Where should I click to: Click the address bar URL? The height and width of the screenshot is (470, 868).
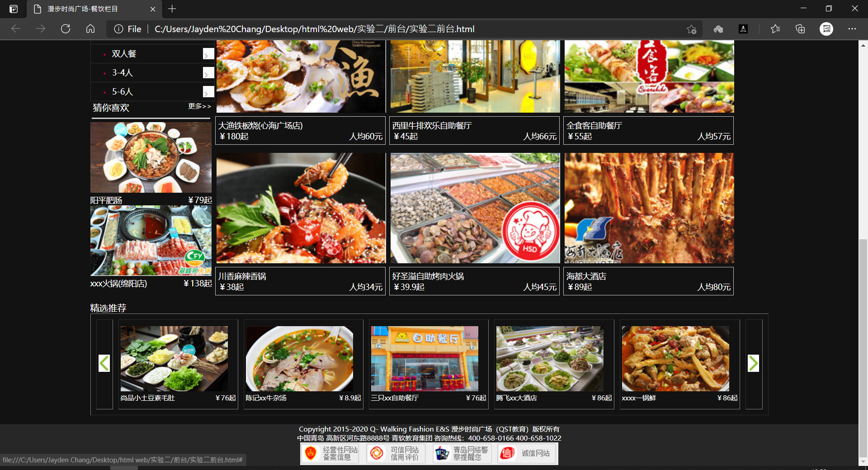(315, 29)
